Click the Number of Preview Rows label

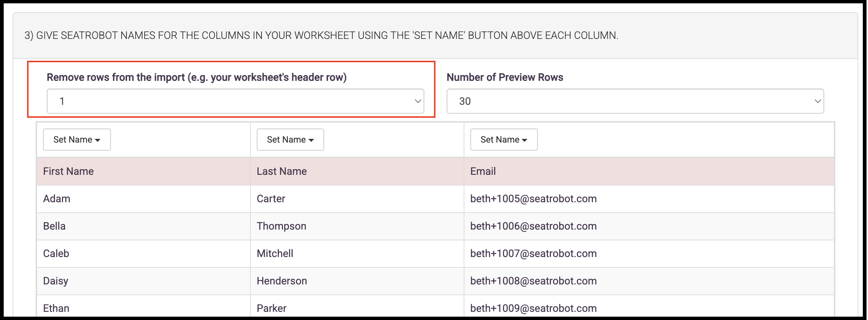coord(505,77)
